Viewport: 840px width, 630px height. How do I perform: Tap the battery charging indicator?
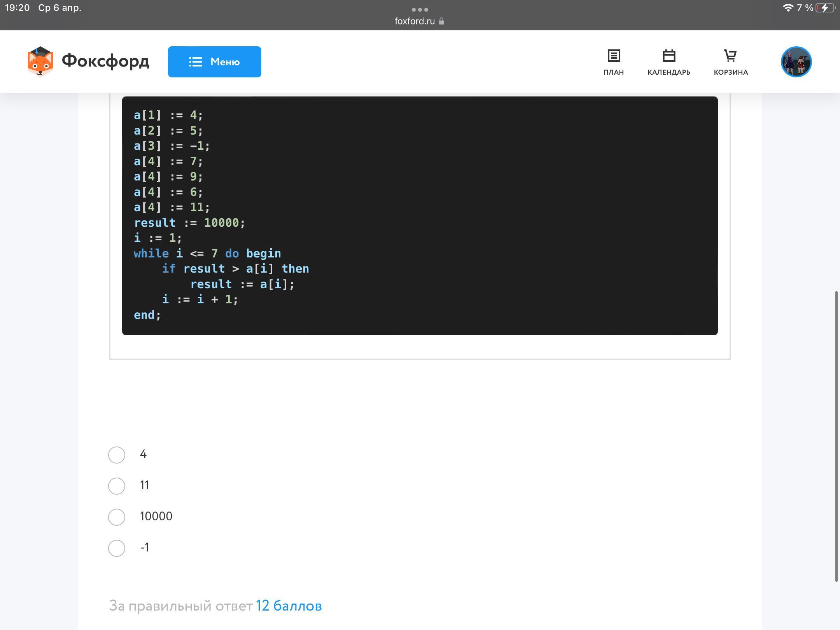point(825,8)
